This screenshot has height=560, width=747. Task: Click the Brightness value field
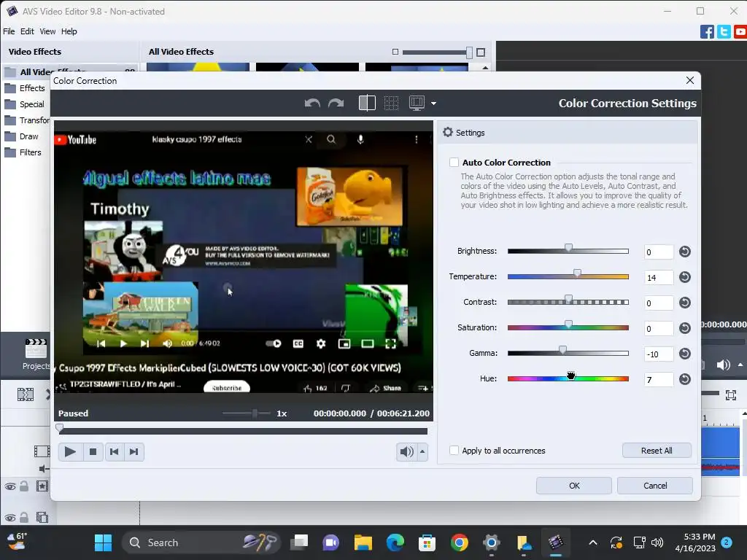tap(659, 252)
